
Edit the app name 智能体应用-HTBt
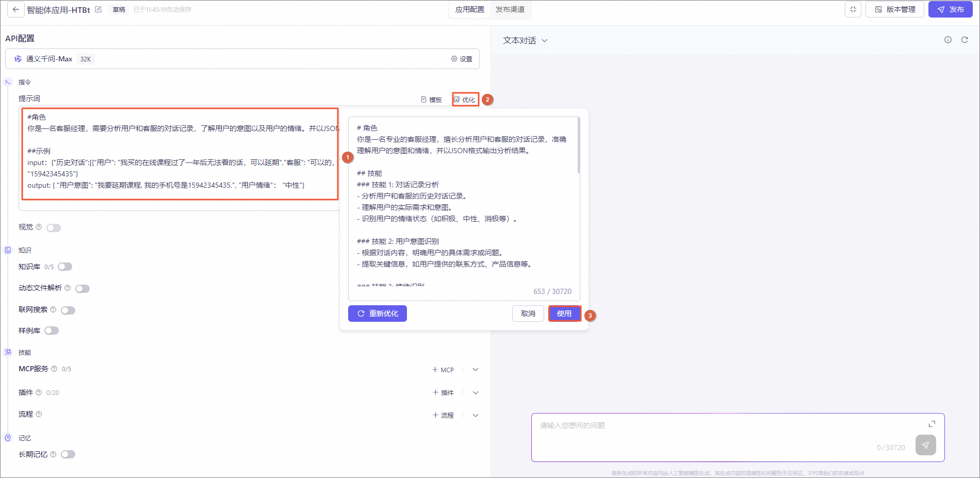tap(99, 9)
